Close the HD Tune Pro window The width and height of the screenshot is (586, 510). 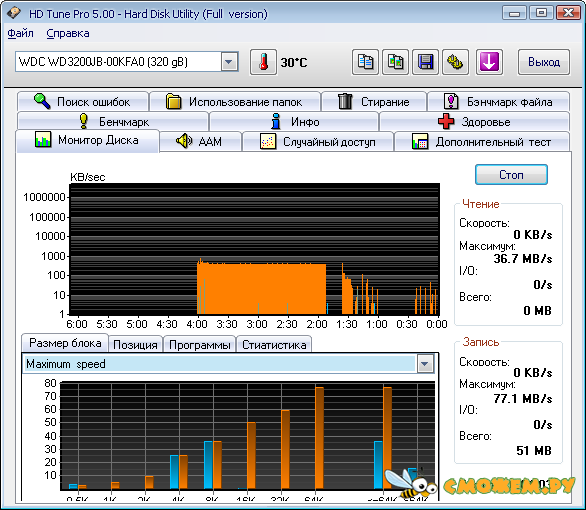[568, 13]
